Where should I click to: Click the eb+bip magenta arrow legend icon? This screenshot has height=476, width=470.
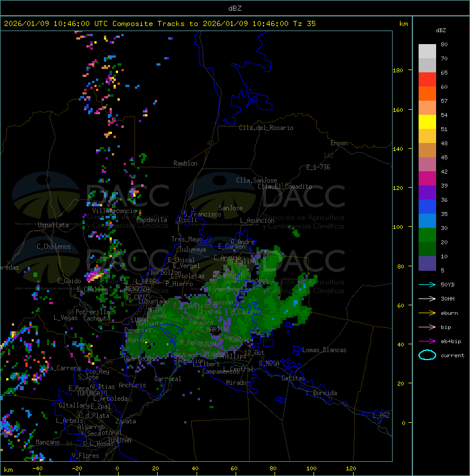click(x=427, y=341)
